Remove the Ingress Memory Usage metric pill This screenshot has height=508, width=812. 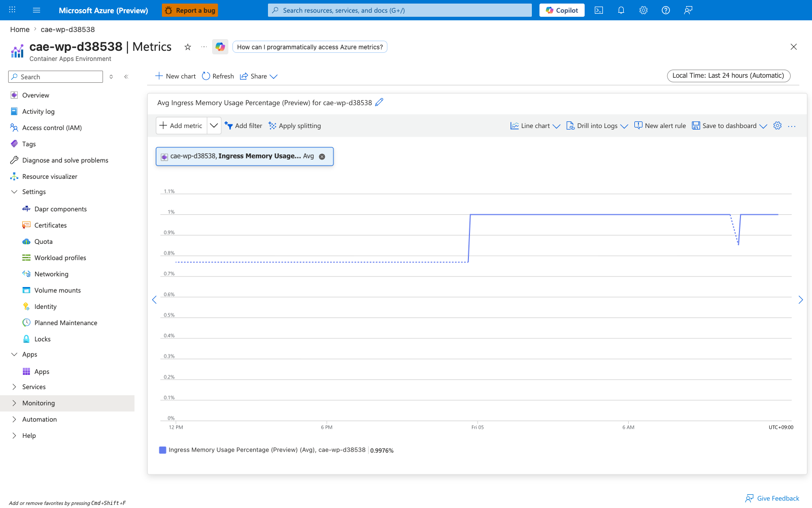click(322, 156)
